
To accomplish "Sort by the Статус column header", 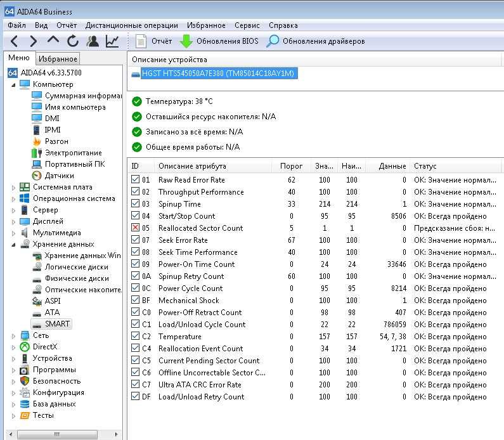I will (455, 166).
